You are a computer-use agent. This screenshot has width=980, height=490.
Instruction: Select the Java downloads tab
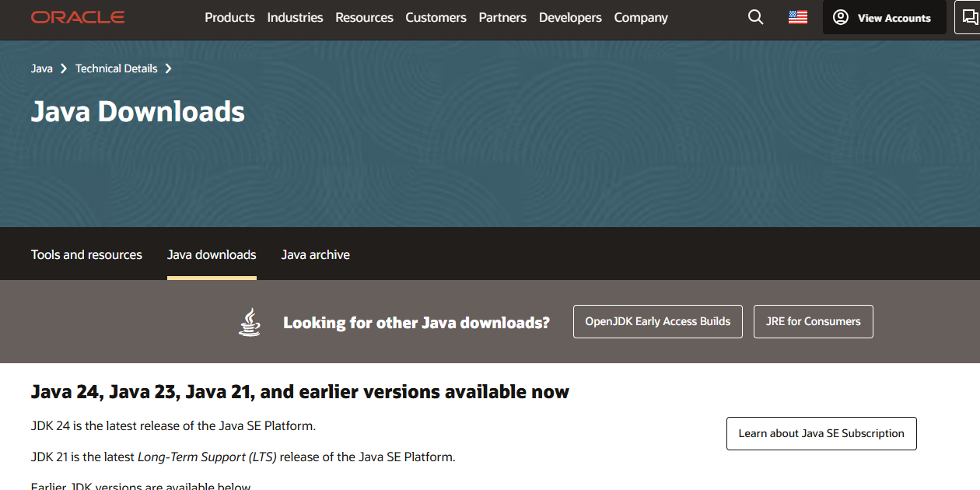point(212,254)
